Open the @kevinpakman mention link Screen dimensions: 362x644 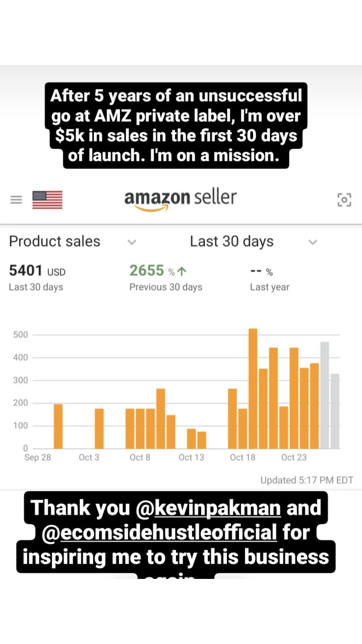208,508
